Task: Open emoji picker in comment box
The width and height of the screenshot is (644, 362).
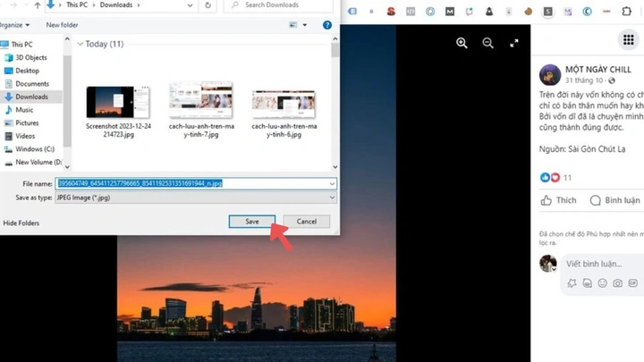Action: click(602, 283)
